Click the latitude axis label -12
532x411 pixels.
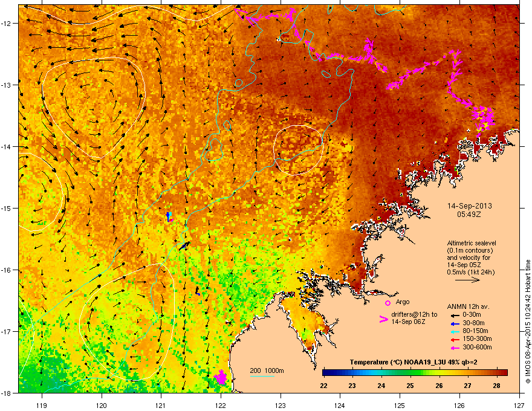[x=6, y=24]
